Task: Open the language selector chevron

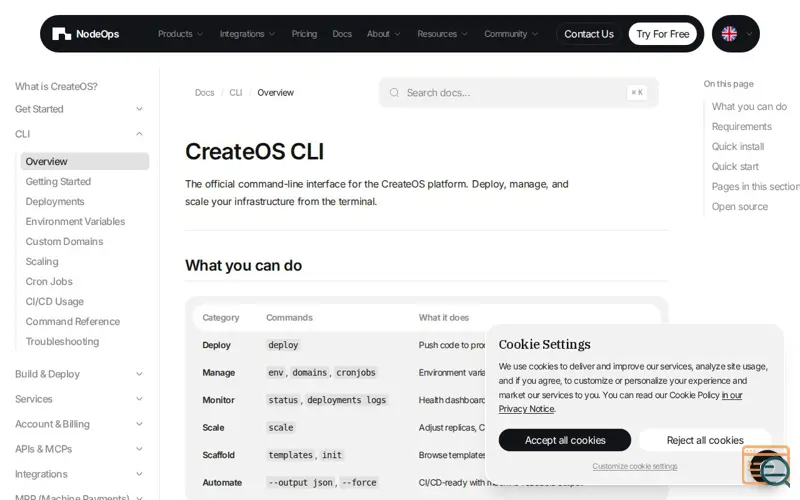Action: pyautogui.click(x=749, y=34)
